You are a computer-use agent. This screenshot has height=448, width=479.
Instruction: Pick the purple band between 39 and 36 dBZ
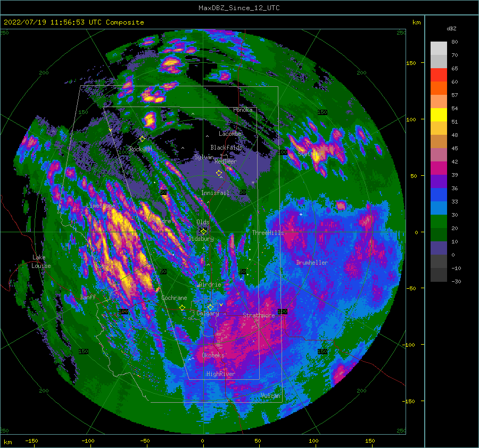439,182
